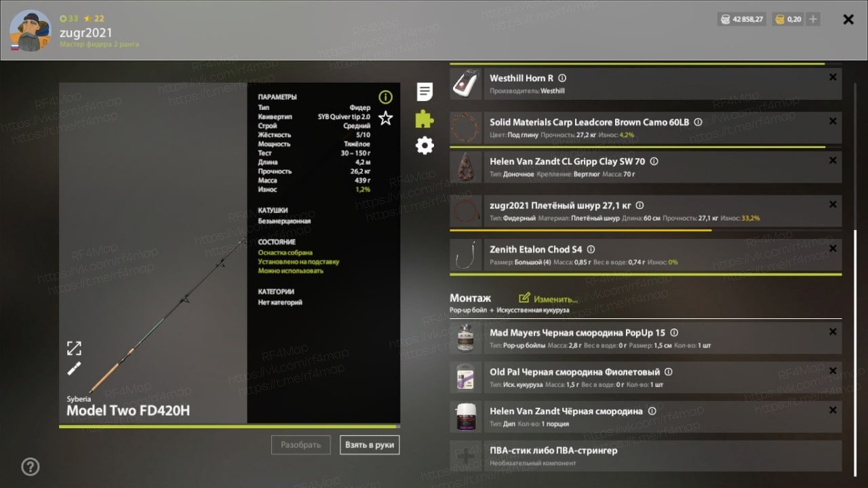Select Westhill Horn R thumbnail

pos(466,83)
